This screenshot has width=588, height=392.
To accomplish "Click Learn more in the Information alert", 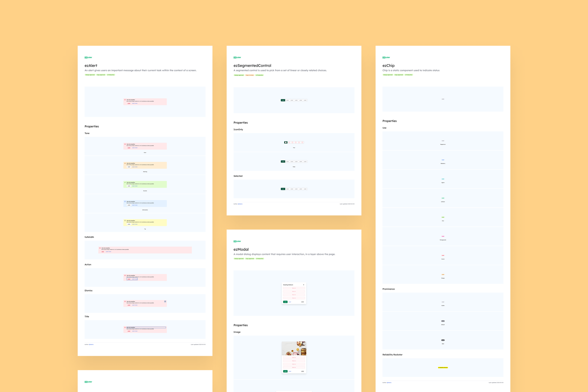I will 135,205.
